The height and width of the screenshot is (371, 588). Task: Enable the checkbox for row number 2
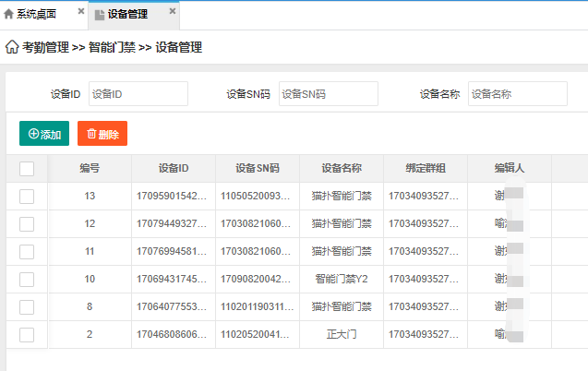point(27,334)
